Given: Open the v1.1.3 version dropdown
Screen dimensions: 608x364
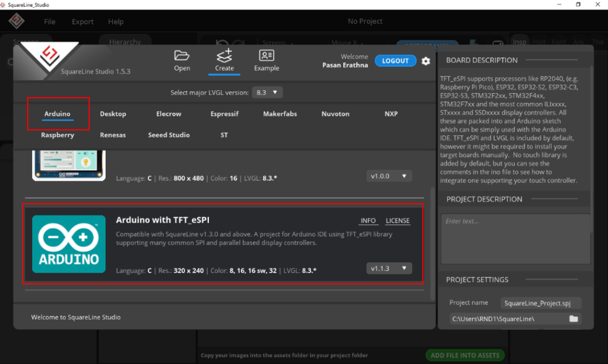Looking at the screenshot, I should pos(389,268).
